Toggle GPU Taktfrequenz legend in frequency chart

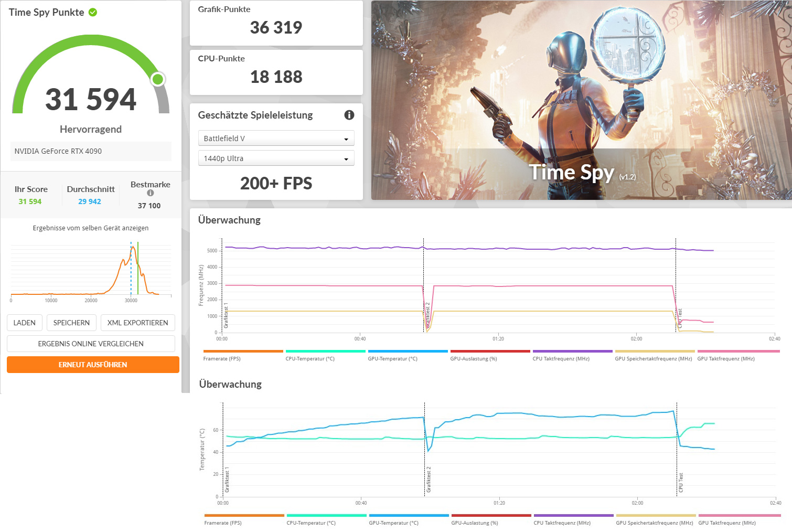(x=738, y=355)
